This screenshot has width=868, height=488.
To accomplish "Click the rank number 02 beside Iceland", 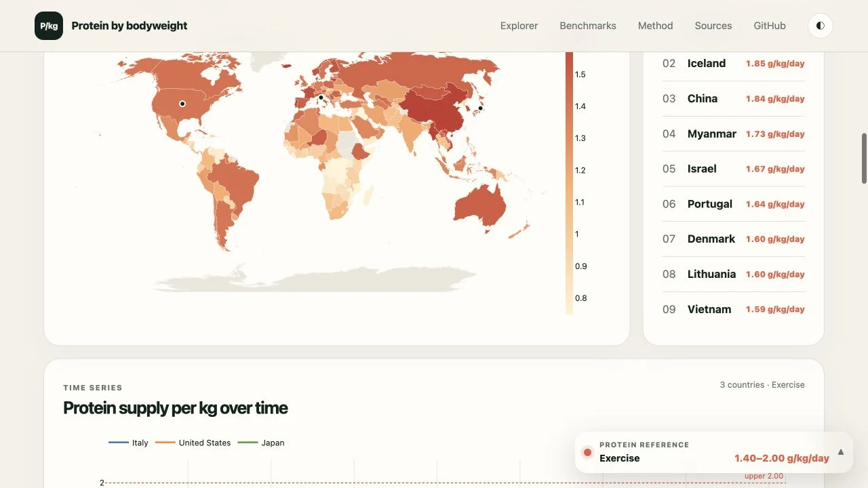I will [x=669, y=64].
